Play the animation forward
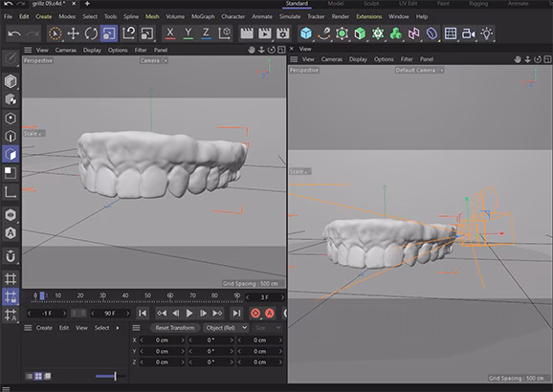Screen dimensions: 553x392 point(189,313)
